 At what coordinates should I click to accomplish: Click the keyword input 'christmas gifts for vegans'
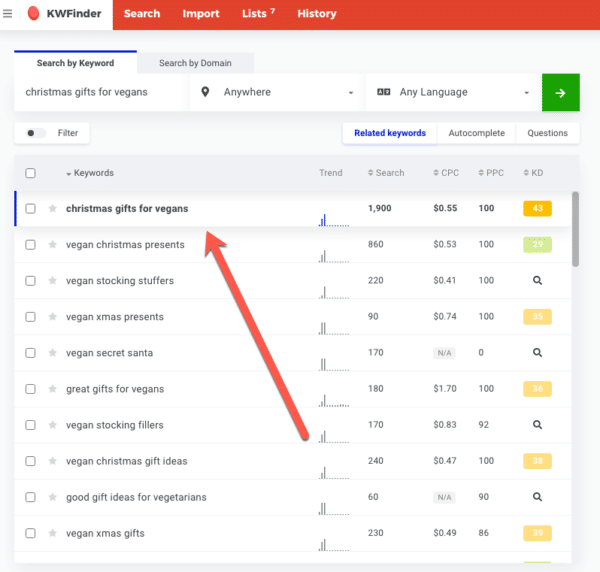101,92
